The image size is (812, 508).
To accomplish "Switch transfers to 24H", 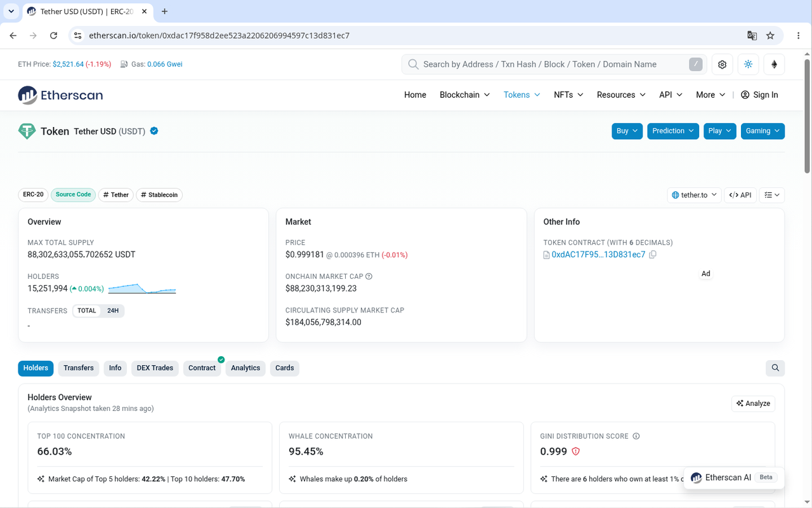I will 113,311.
